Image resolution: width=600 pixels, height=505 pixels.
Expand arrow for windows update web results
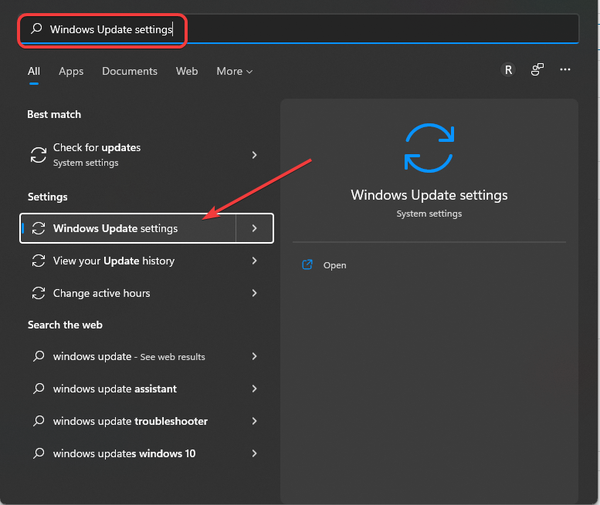254,357
